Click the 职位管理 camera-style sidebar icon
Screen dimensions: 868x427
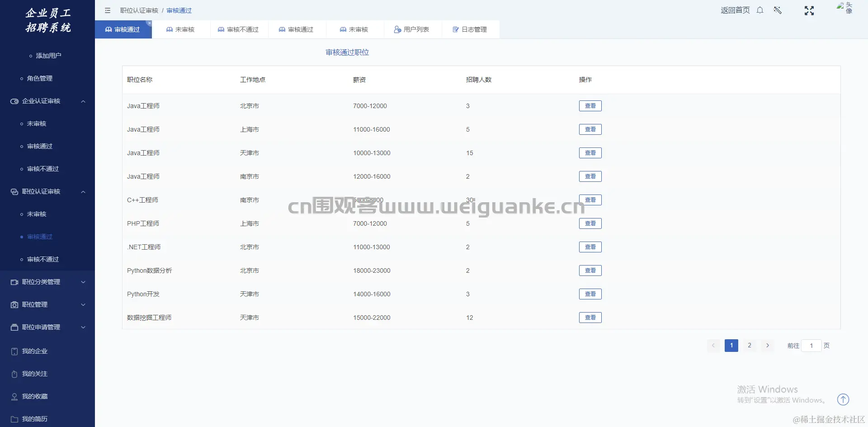[x=14, y=305]
